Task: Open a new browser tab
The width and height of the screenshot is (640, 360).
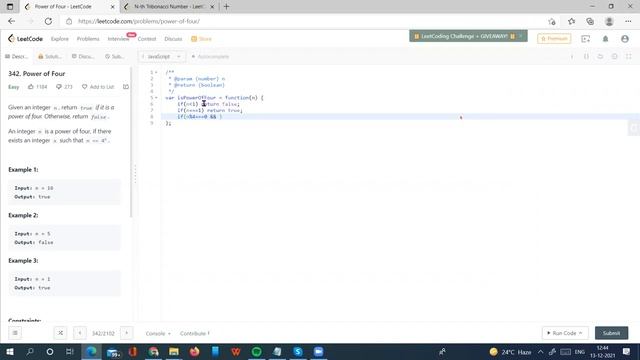Action: 227,7
